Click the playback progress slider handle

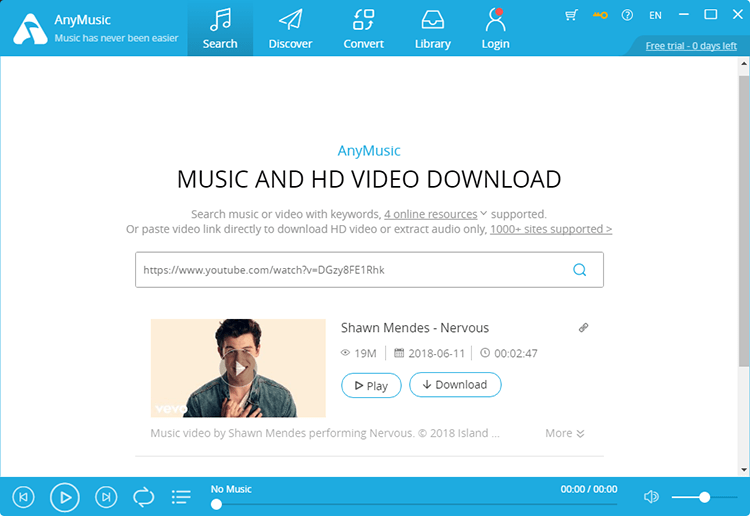[216, 504]
